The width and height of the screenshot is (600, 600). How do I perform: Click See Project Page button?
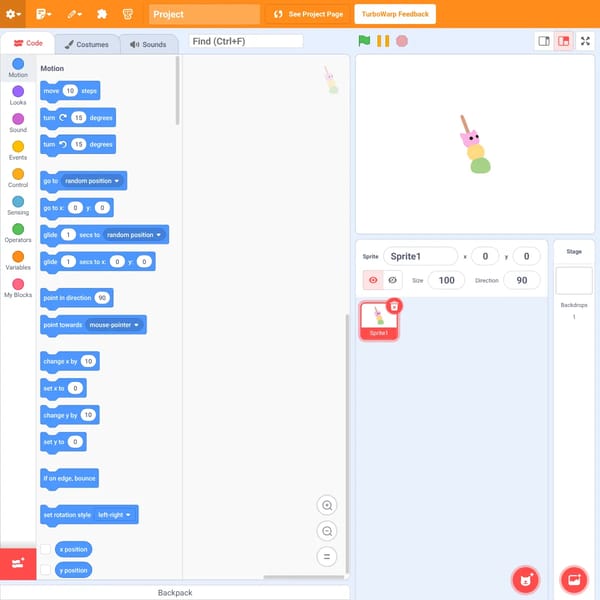[308, 14]
